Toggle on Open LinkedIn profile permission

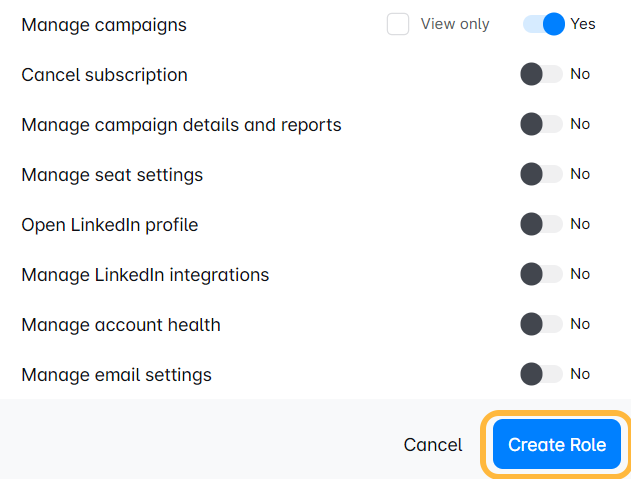click(x=541, y=224)
